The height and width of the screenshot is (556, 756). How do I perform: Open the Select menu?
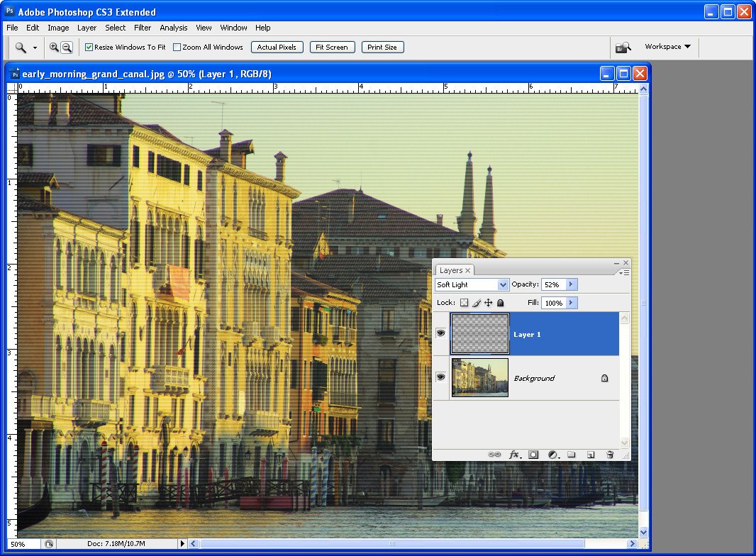coord(115,28)
